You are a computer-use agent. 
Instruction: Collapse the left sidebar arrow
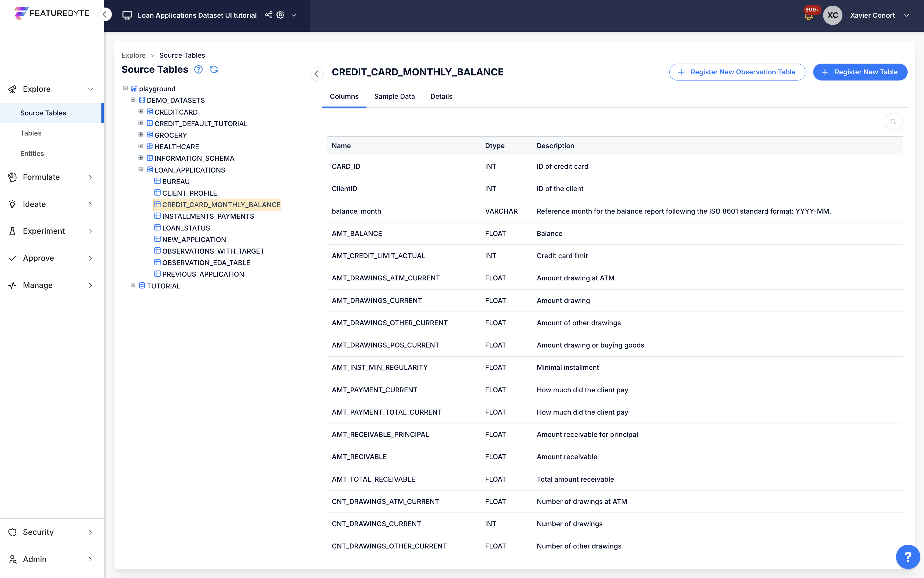pyautogui.click(x=105, y=14)
